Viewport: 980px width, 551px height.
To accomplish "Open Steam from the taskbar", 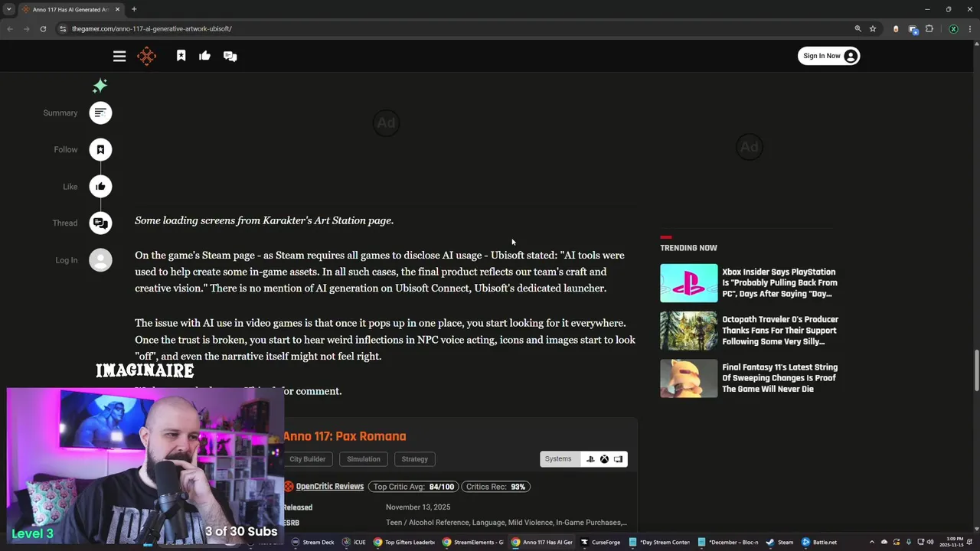I will tap(780, 542).
